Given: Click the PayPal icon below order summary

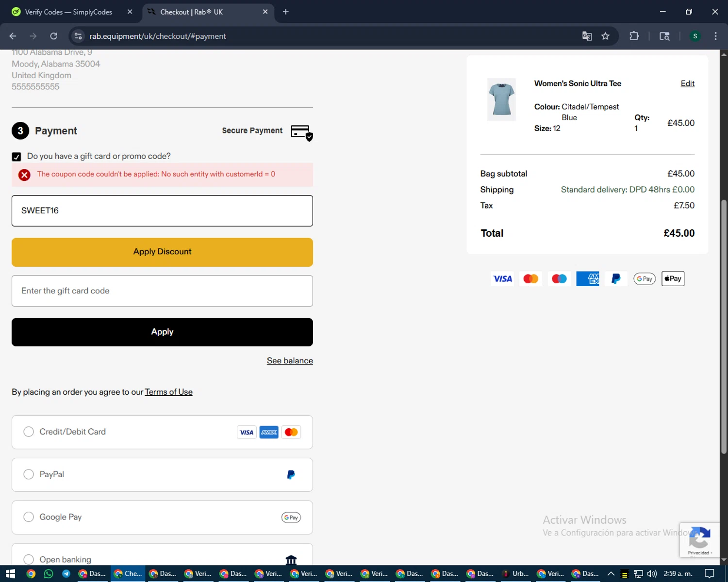Looking at the screenshot, I should pos(616,279).
